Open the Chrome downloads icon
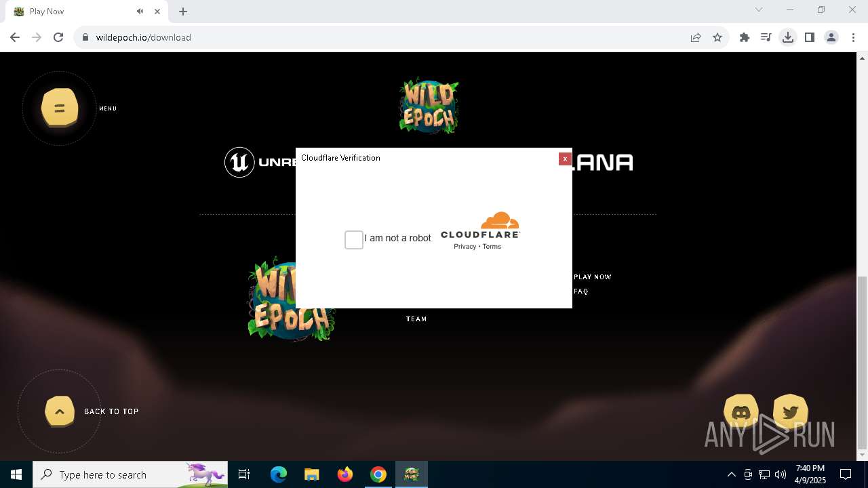Screen dimensions: 868x488 tap(788, 37)
